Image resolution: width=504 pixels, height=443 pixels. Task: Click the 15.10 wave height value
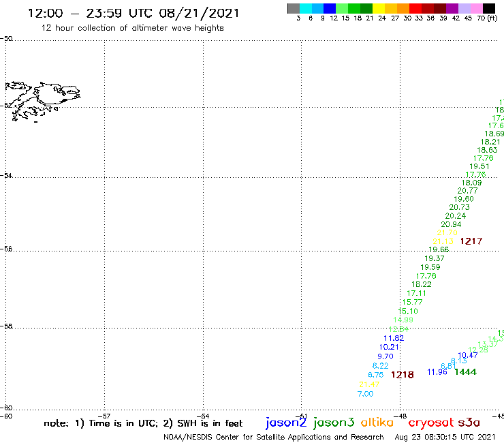tap(408, 311)
